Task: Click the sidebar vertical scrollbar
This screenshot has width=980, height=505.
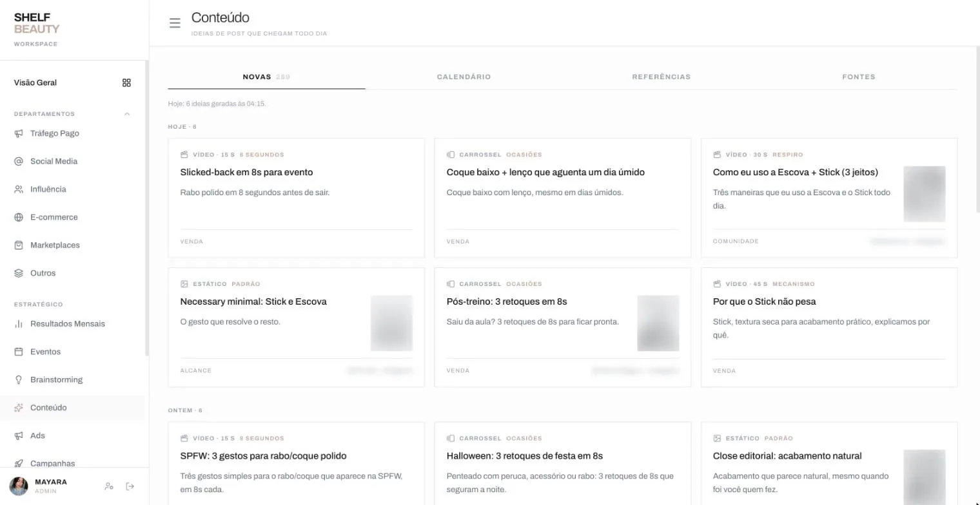Action: pos(147,208)
